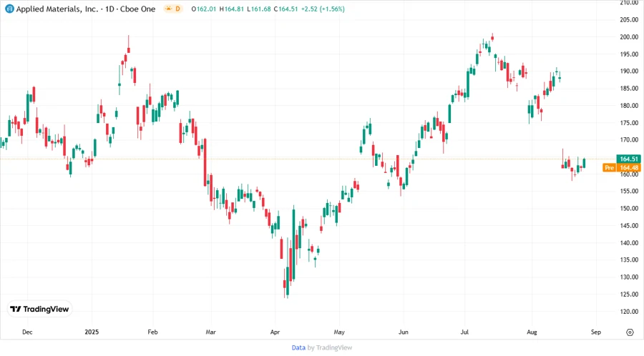Image resolution: width=644 pixels, height=356 pixels.
Task: Click the 195.00 price axis label
Action: pos(629,54)
